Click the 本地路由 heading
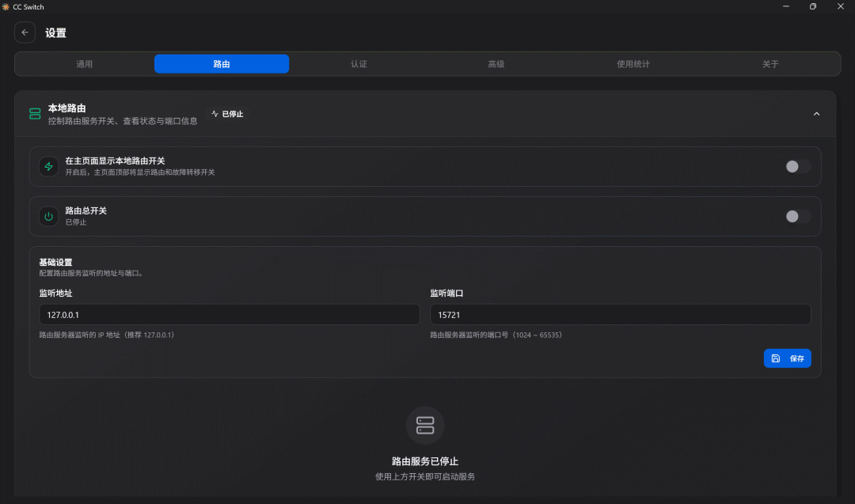The image size is (855, 504). pos(66,108)
